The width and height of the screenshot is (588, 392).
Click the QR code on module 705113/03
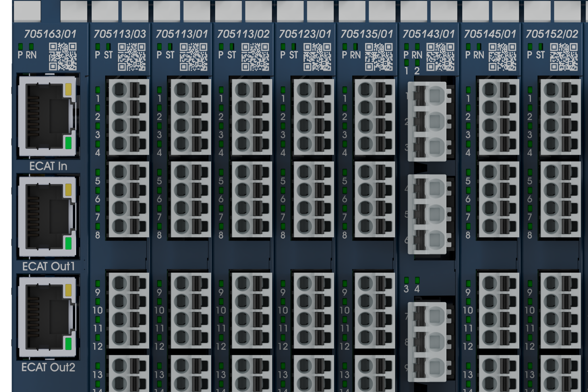(132, 57)
